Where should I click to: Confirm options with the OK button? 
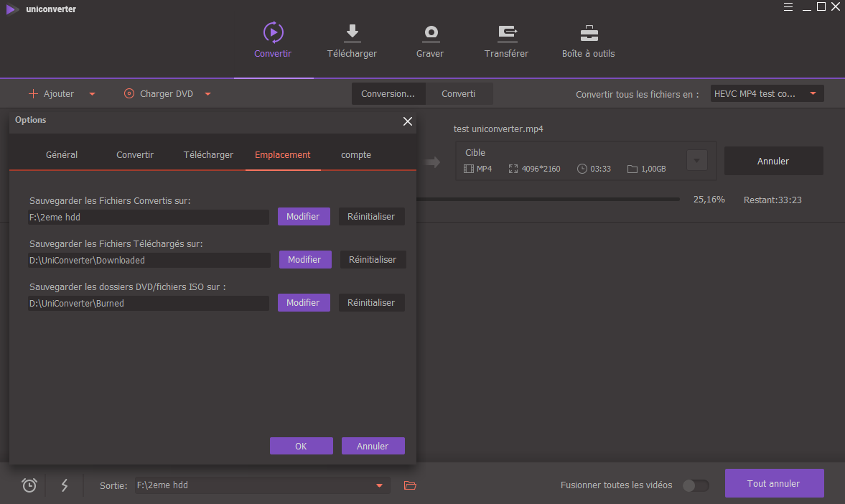click(302, 446)
